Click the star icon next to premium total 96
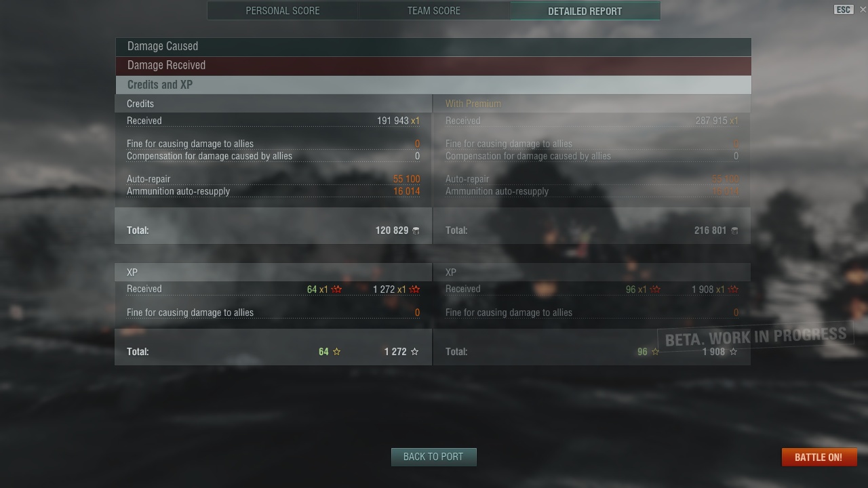868x488 pixels. pyautogui.click(x=655, y=352)
